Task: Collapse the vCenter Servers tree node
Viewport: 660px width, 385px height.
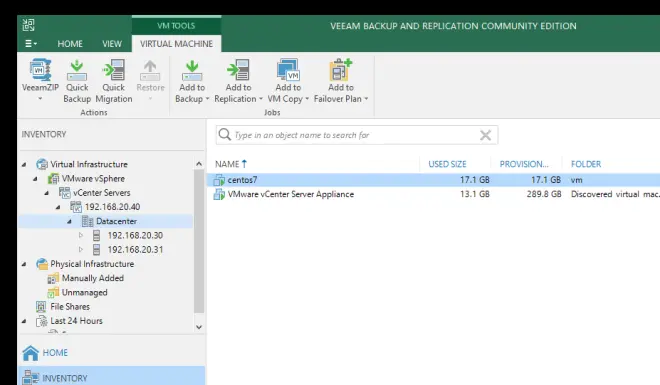Action: coord(47,193)
